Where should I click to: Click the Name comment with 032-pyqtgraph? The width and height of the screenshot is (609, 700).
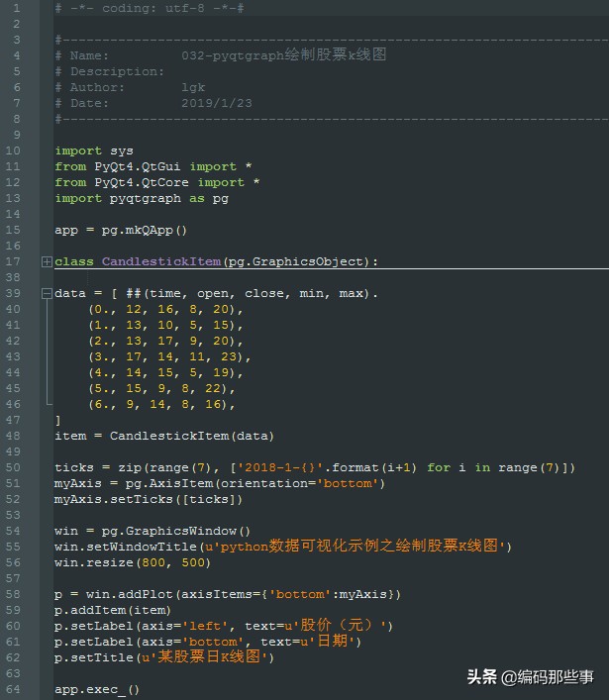[221, 54]
